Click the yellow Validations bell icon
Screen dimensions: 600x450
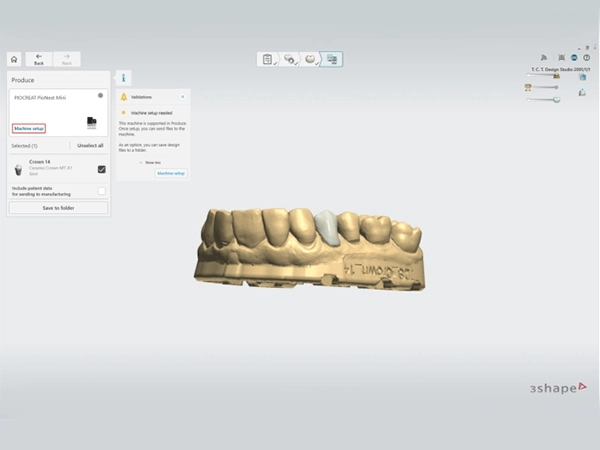(124, 97)
